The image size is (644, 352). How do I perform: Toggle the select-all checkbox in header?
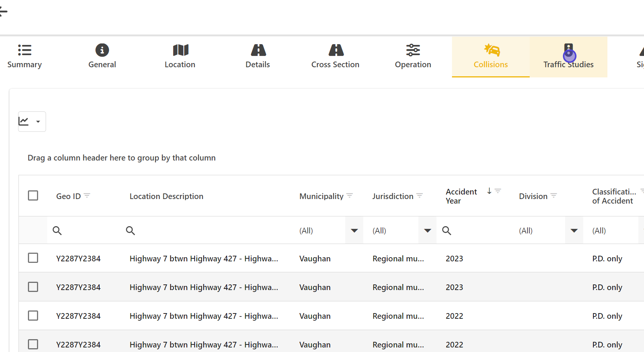(33, 196)
